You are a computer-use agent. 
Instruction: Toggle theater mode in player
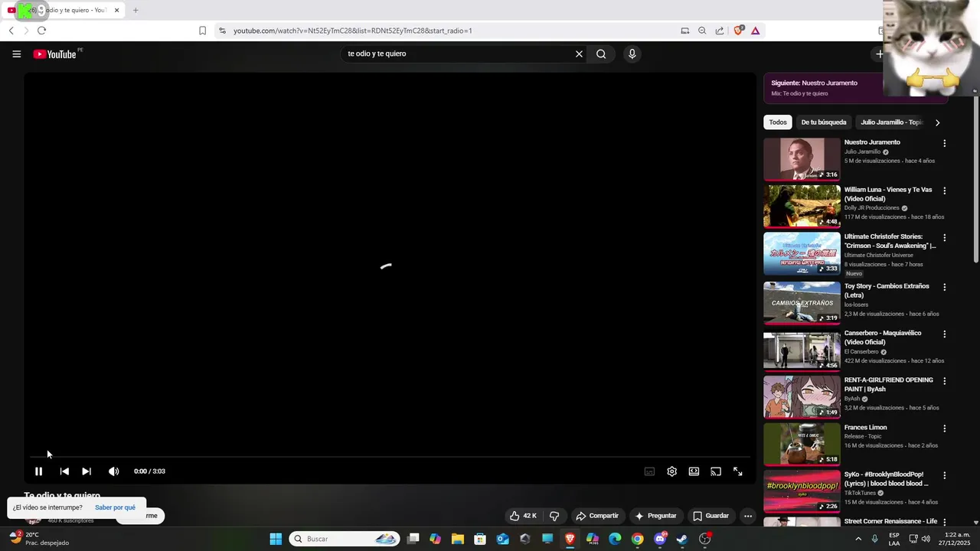(694, 471)
